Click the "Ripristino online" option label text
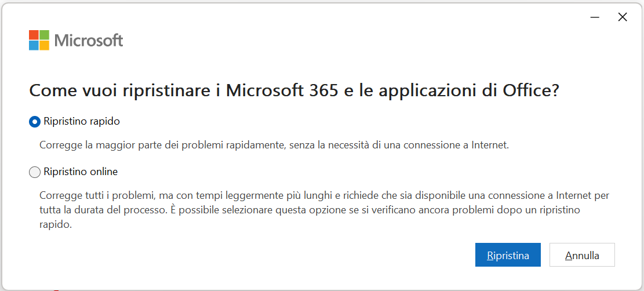This screenshot has width=644, height=291. [81, 172]
